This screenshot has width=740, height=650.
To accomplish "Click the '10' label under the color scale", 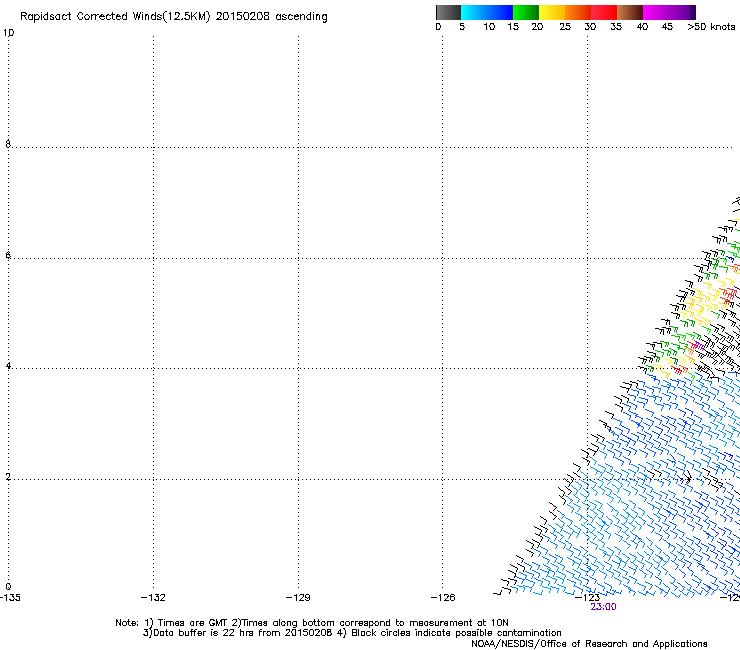I will pos(489,26).
